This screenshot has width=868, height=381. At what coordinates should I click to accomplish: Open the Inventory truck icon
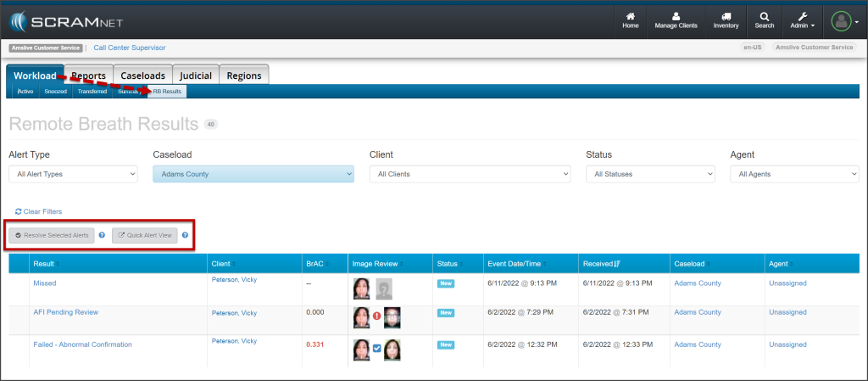(726, 20)
